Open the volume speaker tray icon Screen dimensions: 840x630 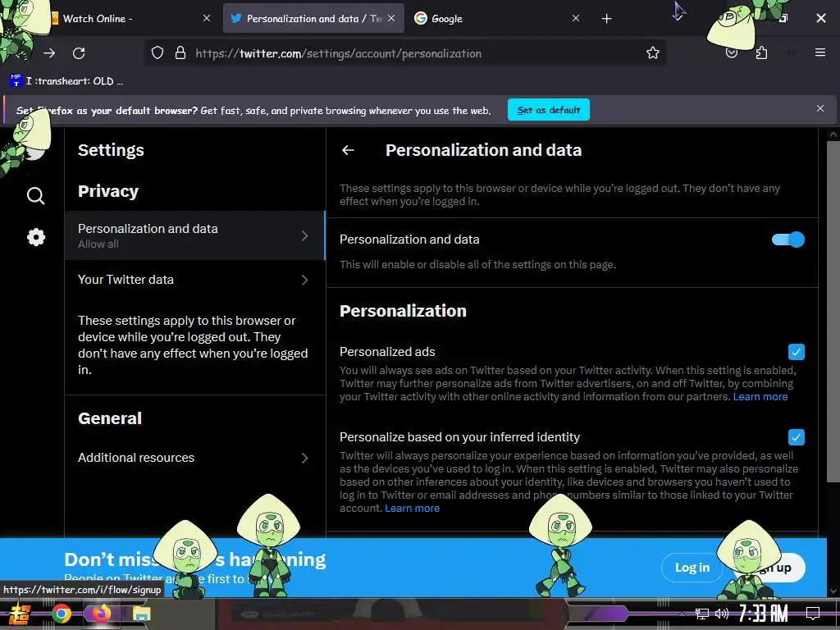(722, 614)
